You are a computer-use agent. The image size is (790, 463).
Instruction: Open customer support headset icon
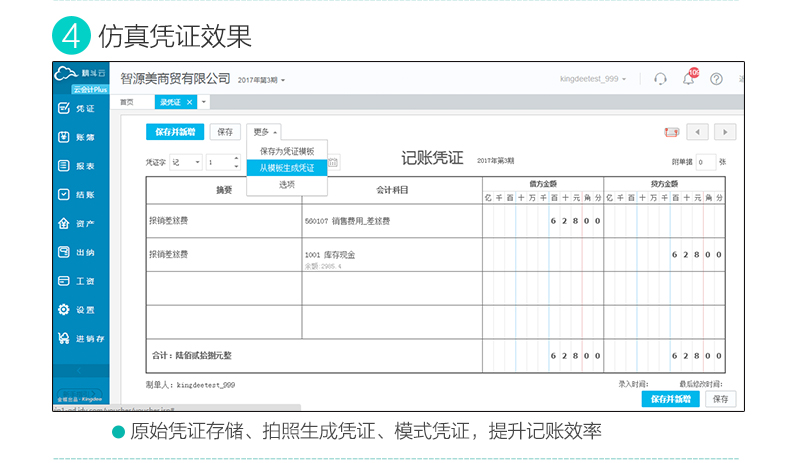[x=660, y=79]
